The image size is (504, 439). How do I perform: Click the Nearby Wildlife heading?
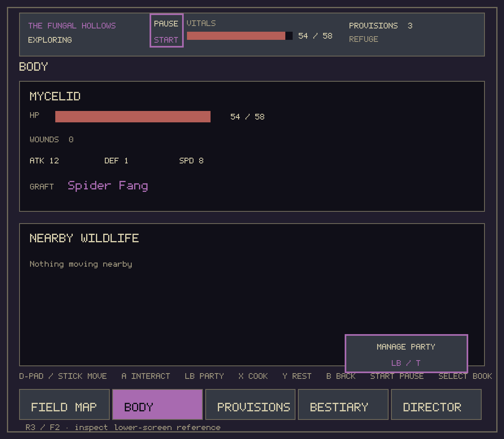point(84,238)
